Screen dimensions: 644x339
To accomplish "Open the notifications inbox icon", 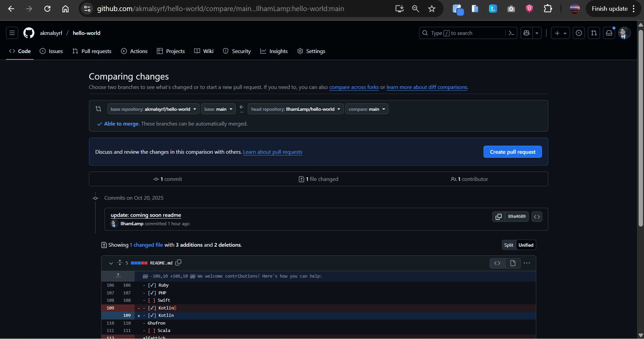I will (609, 33).
